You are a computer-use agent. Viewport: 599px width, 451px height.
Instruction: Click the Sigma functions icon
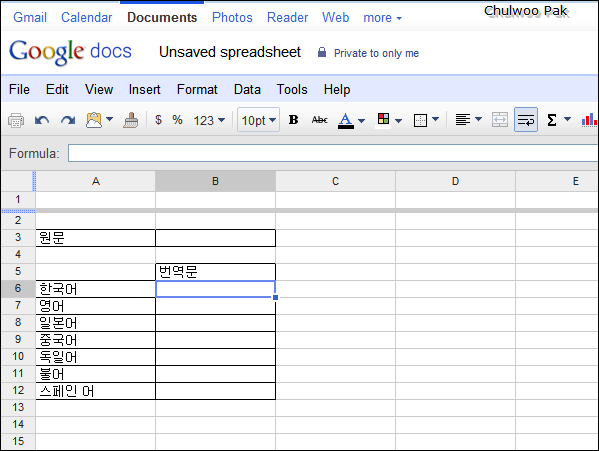[552, 120]
